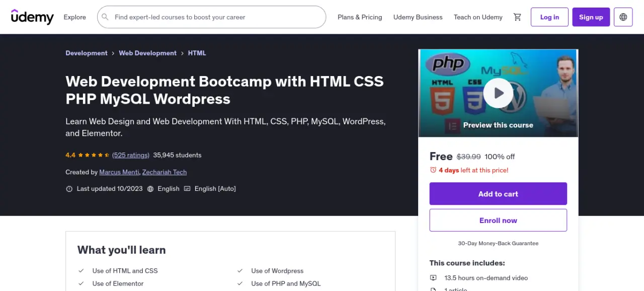
Task: Click the video icon beside 13.5 hours
Action: (x=433, y=278)
